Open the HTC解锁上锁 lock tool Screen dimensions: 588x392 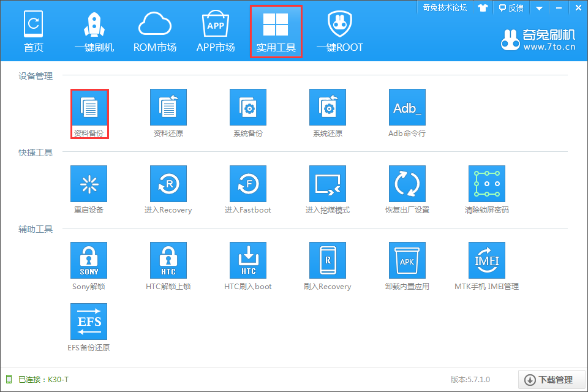coord(168,260)
